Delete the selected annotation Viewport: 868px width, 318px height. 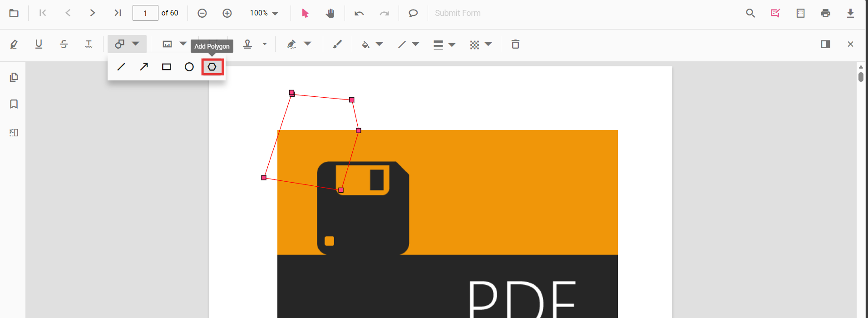(x=515, y=44)
